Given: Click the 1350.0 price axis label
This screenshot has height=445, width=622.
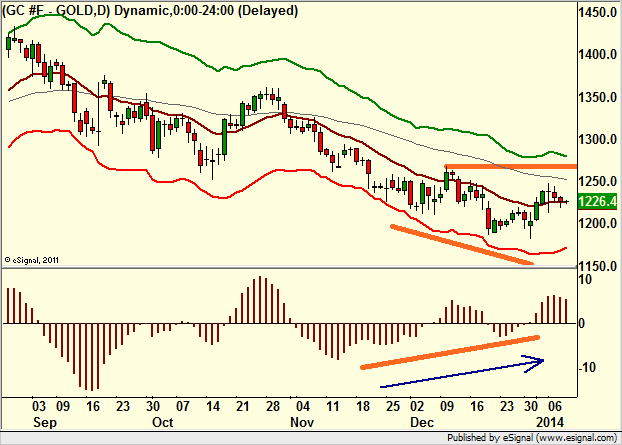Looking at the screenshot, I should pyautogui.click(x=597, y=97).
